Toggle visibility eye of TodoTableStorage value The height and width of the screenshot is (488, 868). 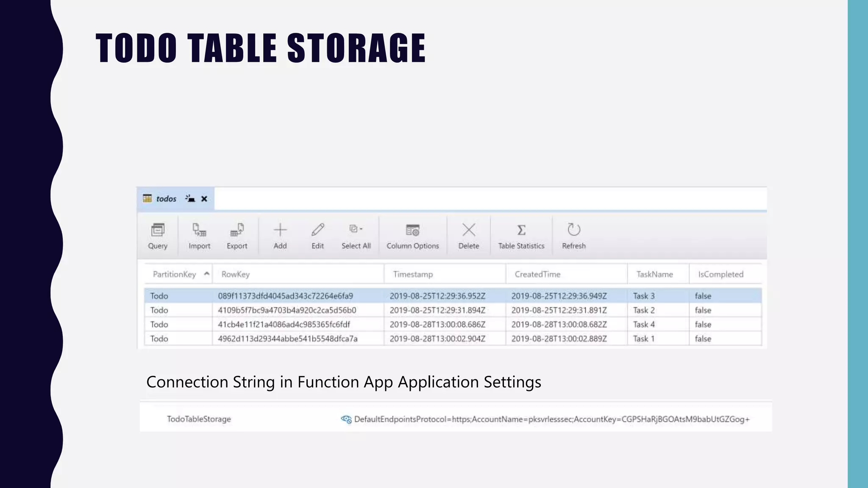[346, 419]
